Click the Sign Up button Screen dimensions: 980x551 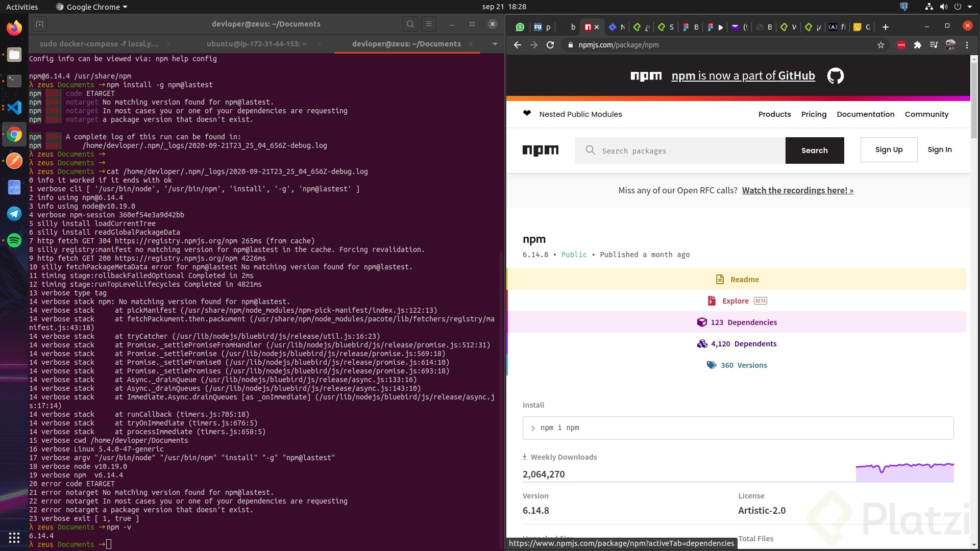click(x=889, y=149)
